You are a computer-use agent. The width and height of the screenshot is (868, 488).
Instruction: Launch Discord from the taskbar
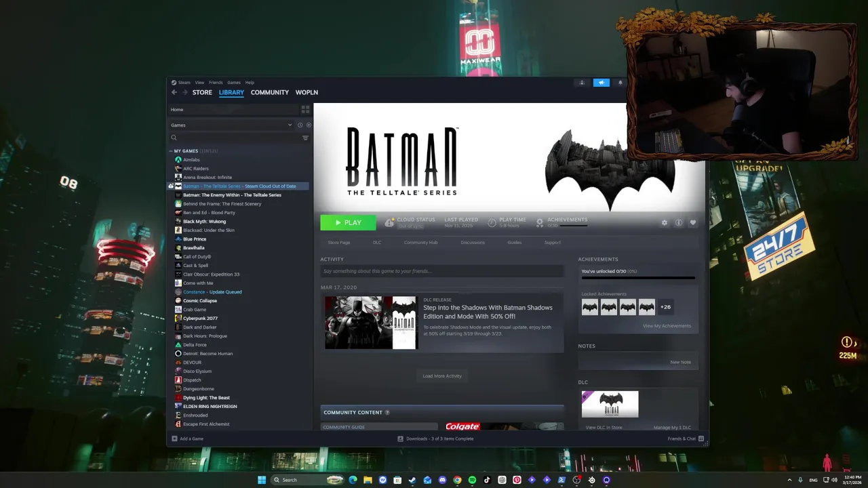coord(442,480)
